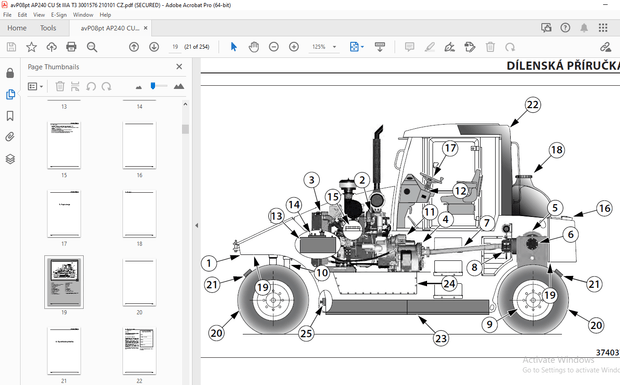Screen dimensions: 620x385
Task: Close the avP08pt AP240 document tab
Action: click(146, 28)
